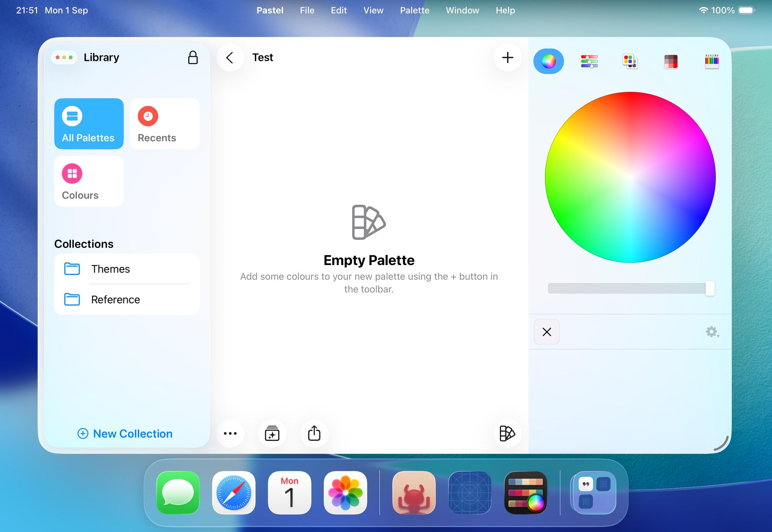Screen dimensions: 772x532
Task: Click the Collections heading
Action: [x=84, y=244]
